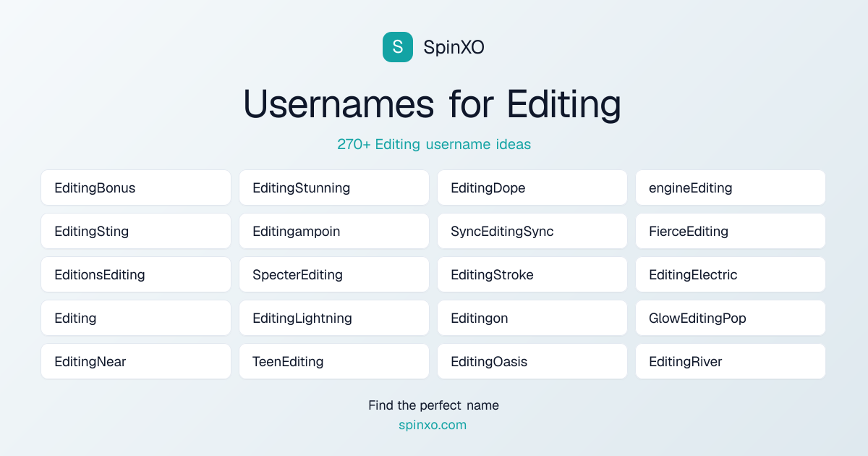Choose the TeenEditing username
Viewport: 868px width, 456px height.
click(x=334, y=361)
